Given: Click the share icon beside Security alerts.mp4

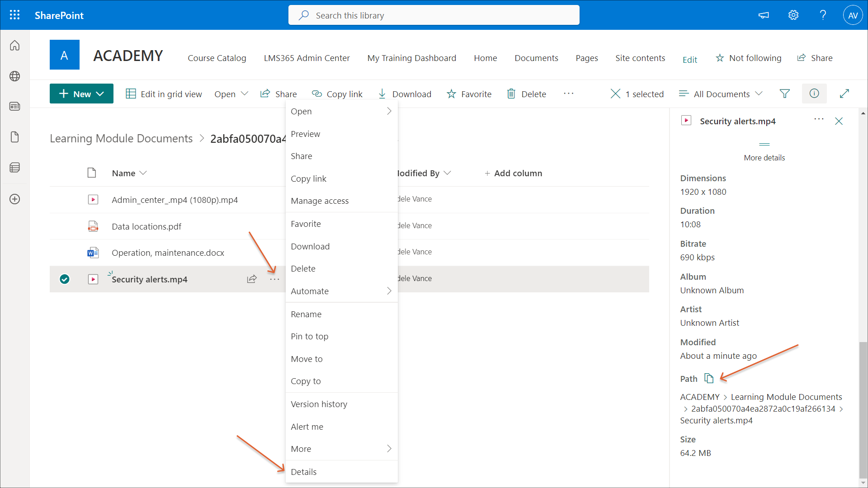Looking at the screenshot, I should point(252,279).
